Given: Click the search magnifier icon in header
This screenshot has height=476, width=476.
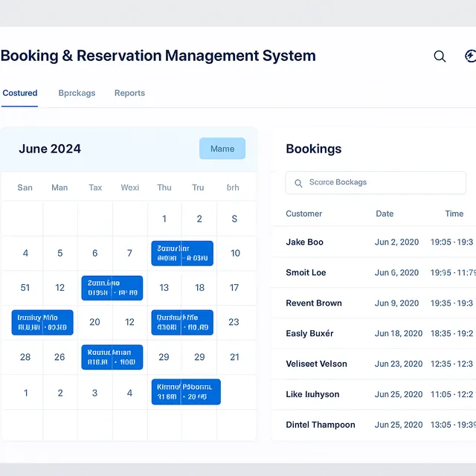Looking at the screenshot, I should (440, 57).
